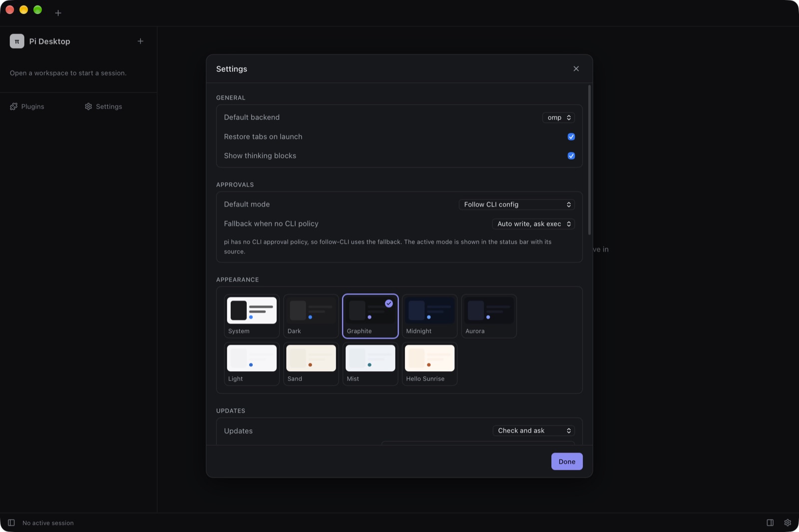The width and height of the screenshot is (799, 532).
Task: Select the Light theme
Action: [252, 364]
